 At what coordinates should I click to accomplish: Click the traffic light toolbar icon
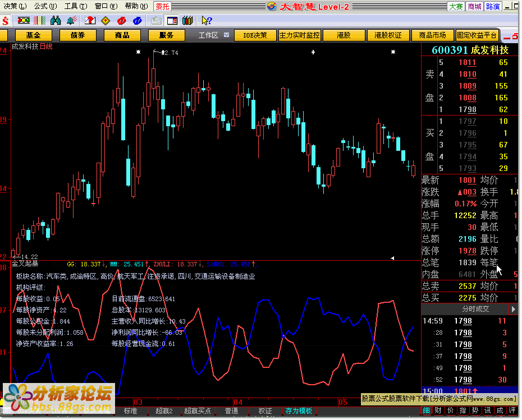pos(24,21)
